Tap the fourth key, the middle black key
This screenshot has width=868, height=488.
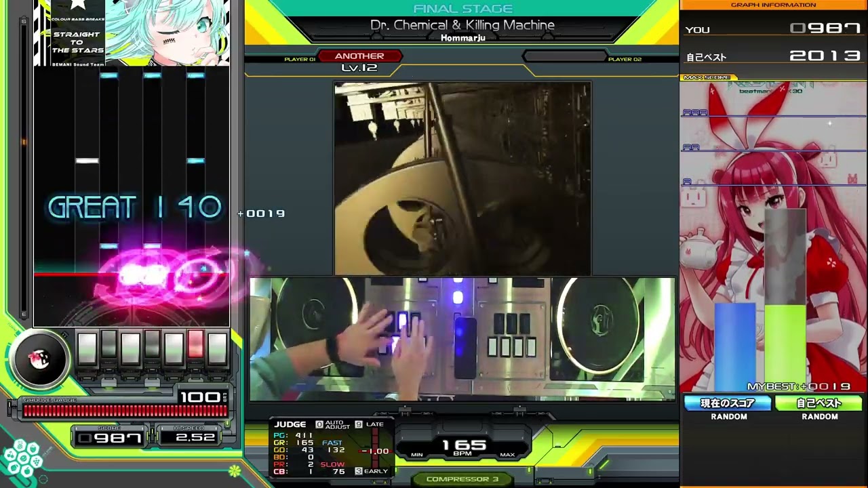[152, 344]
